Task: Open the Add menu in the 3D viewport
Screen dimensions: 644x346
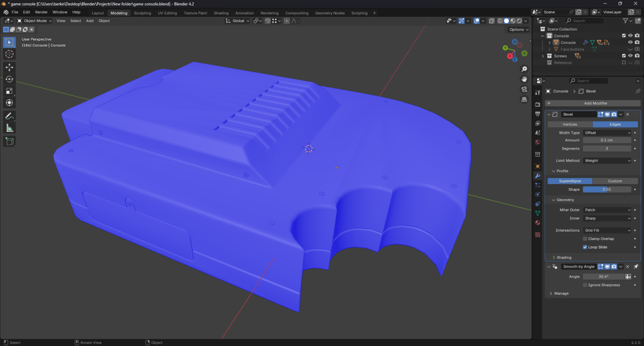Action: [x=90, y=21]
